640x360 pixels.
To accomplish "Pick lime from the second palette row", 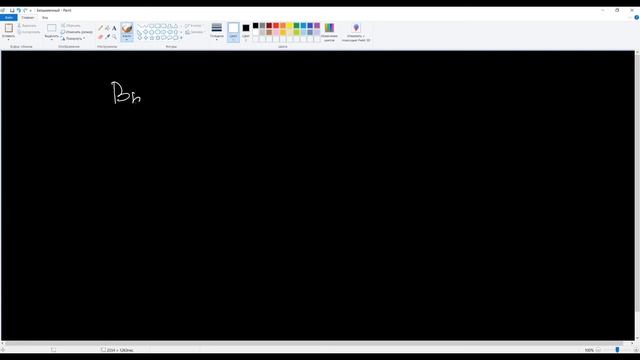I will 296,32.
